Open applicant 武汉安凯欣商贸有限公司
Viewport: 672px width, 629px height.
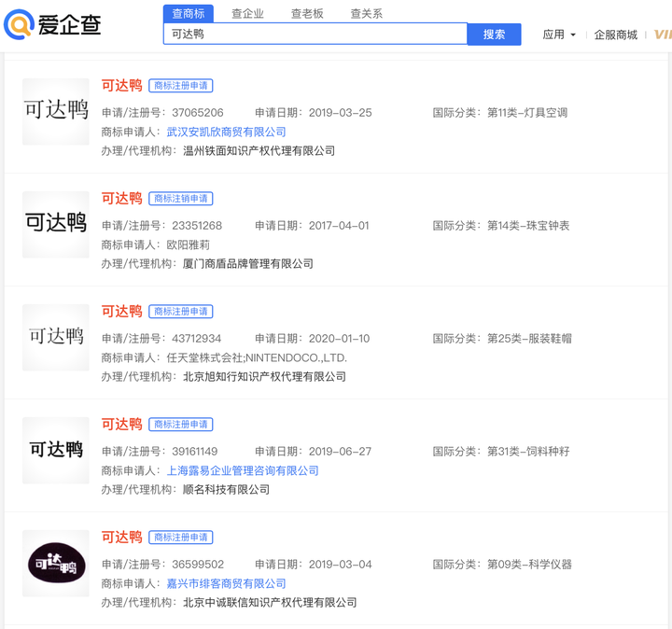tap(226, 132)
